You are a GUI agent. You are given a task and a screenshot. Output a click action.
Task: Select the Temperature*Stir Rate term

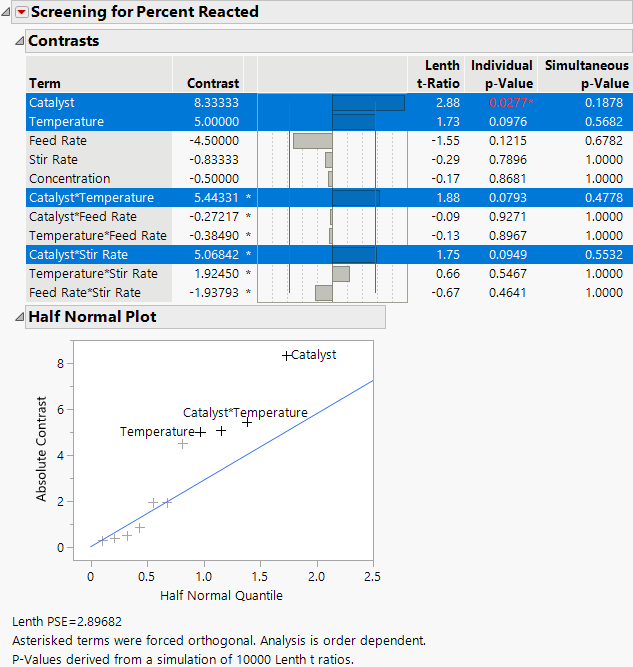tap(93, 274)
